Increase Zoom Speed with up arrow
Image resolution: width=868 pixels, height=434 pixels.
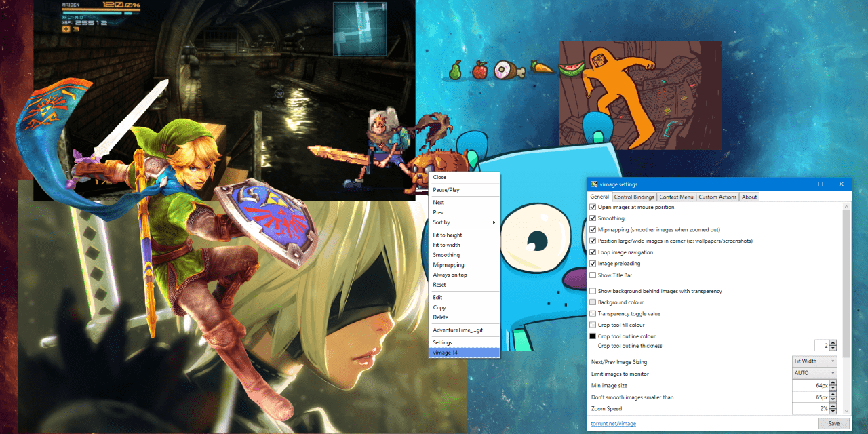pyautogui.click(x=833, y=406)
